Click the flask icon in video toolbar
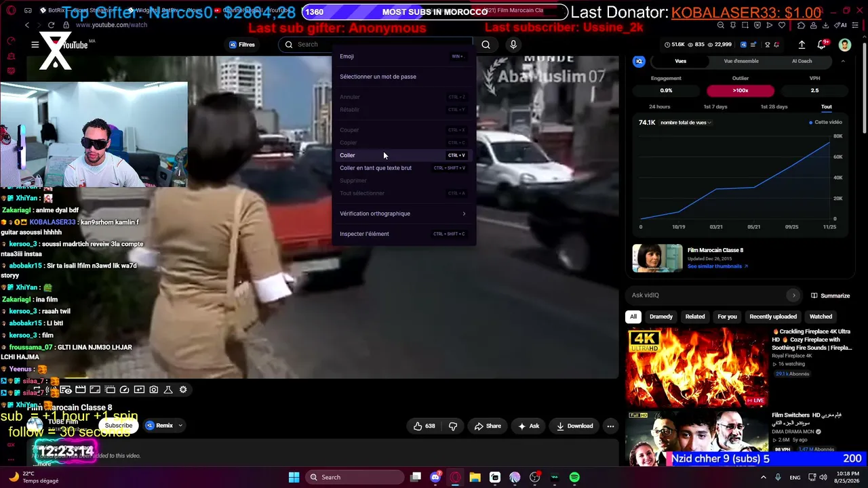 (x=168, y=390)
